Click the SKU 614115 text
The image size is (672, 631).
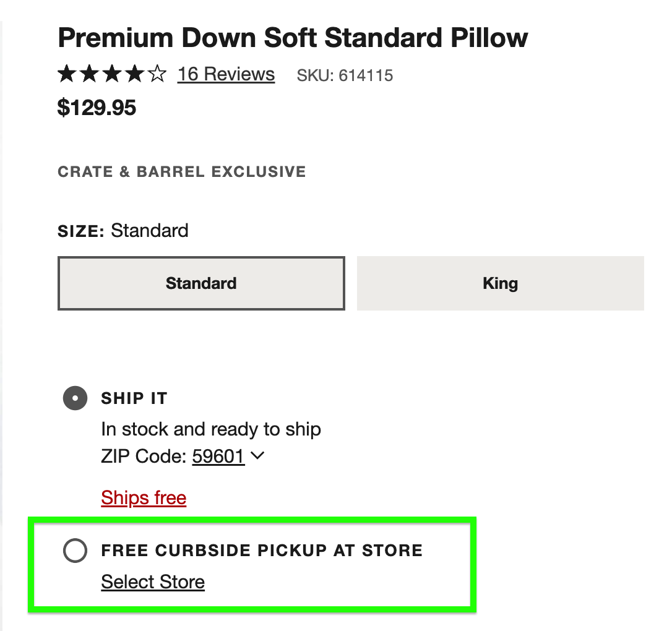point(345,75)
